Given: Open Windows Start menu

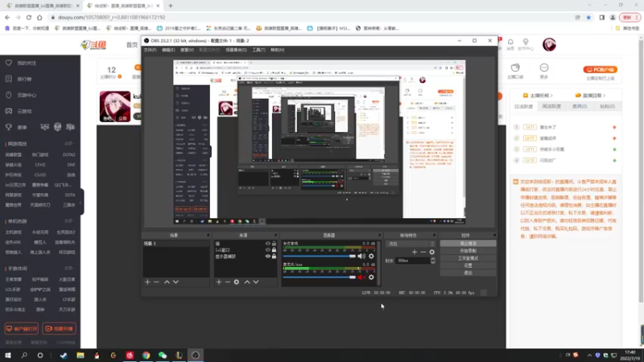Looking at the screenshot, I should click(8, 356).
